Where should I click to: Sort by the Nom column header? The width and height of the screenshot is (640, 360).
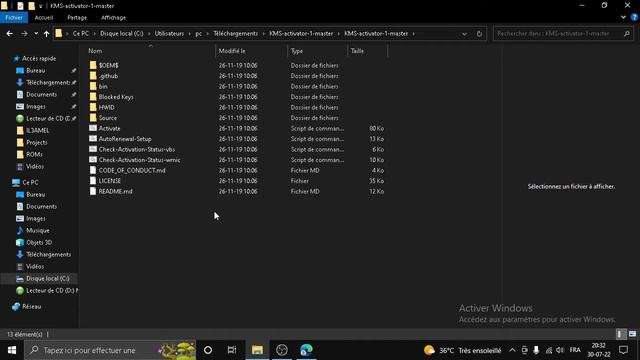95,51
